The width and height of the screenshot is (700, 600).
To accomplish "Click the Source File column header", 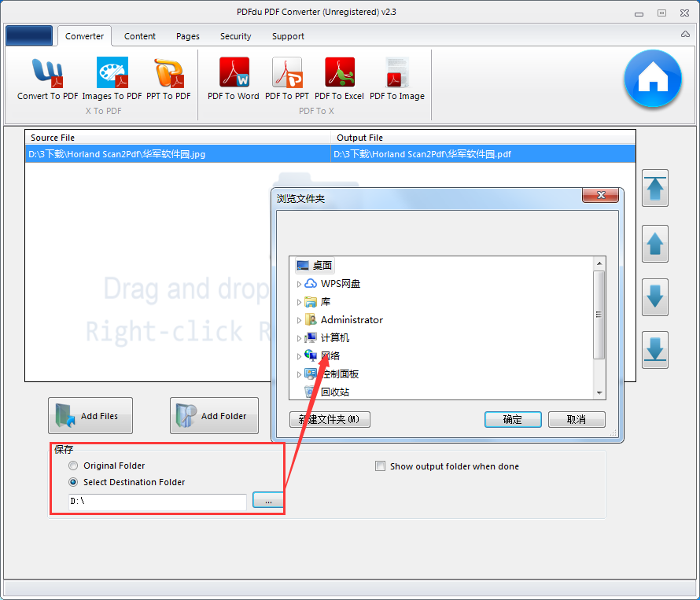I will point(178,138).
